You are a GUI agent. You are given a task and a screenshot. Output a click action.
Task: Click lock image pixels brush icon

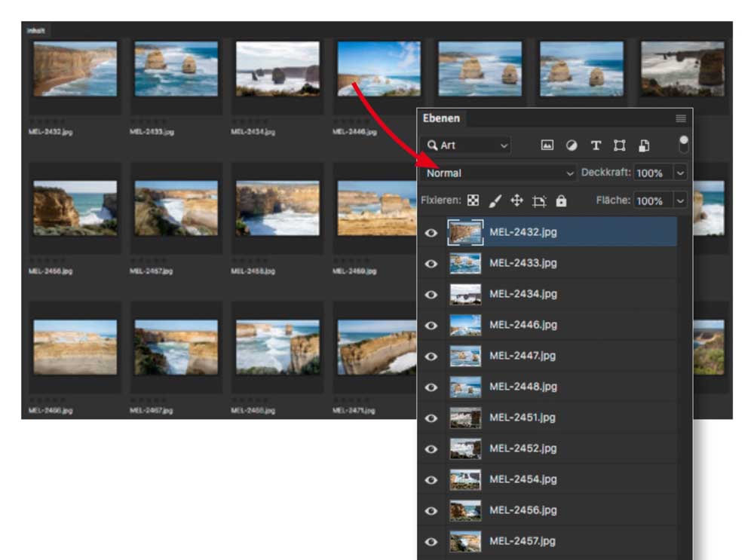tap(495, 201)
